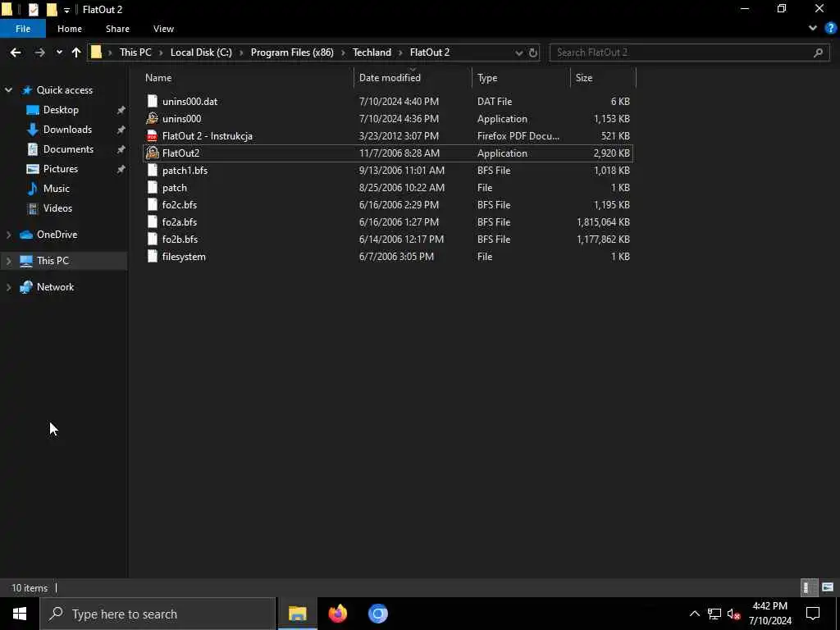Select the patch1.bfs file

point(185,171)
